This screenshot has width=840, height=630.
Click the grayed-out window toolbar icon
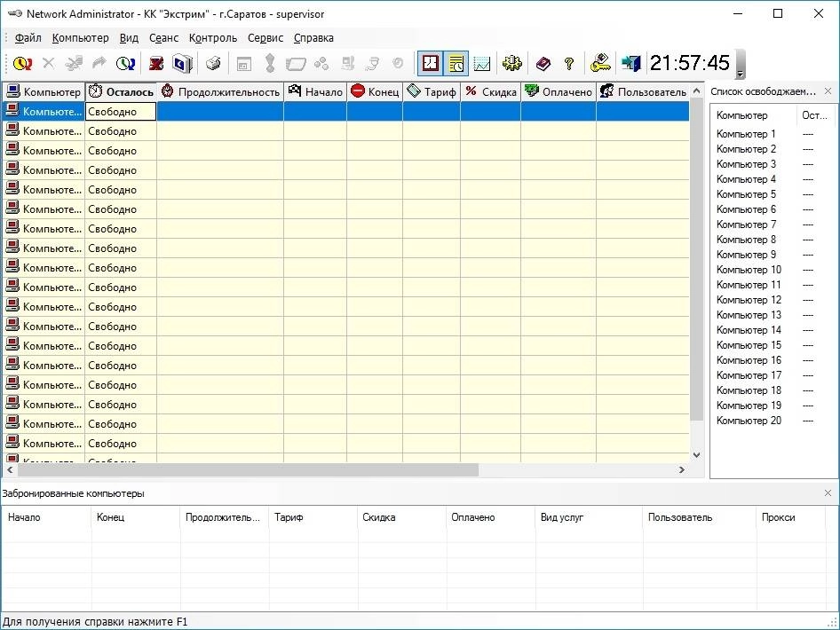coord(244,64)
